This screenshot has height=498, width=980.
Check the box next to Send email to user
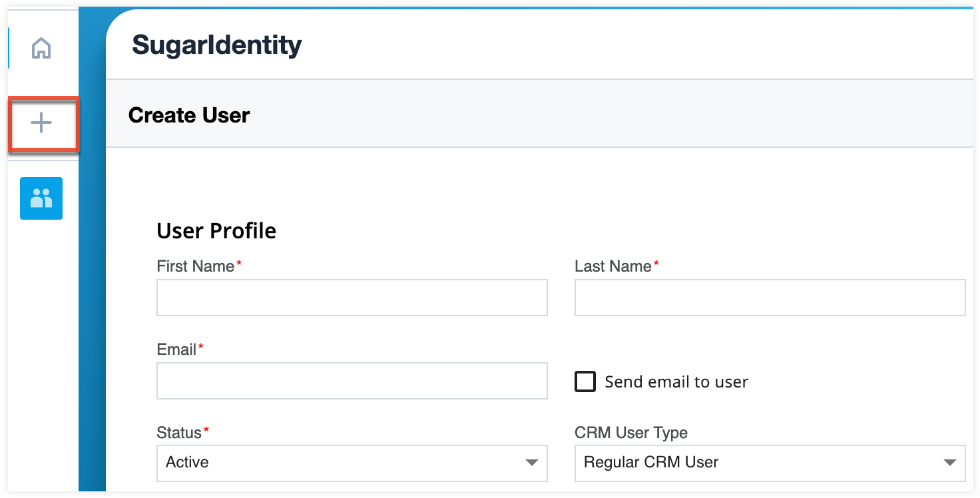pos(585,381)
